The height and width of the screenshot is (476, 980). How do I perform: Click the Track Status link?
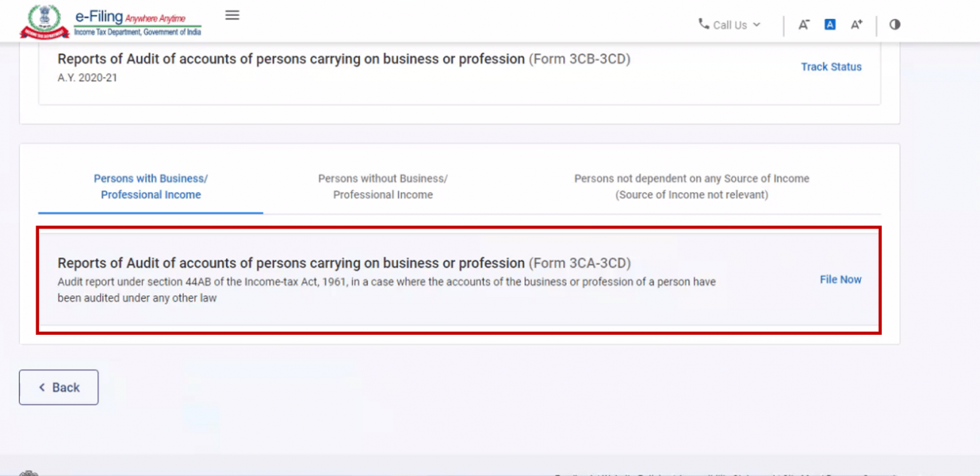[831, 66]
